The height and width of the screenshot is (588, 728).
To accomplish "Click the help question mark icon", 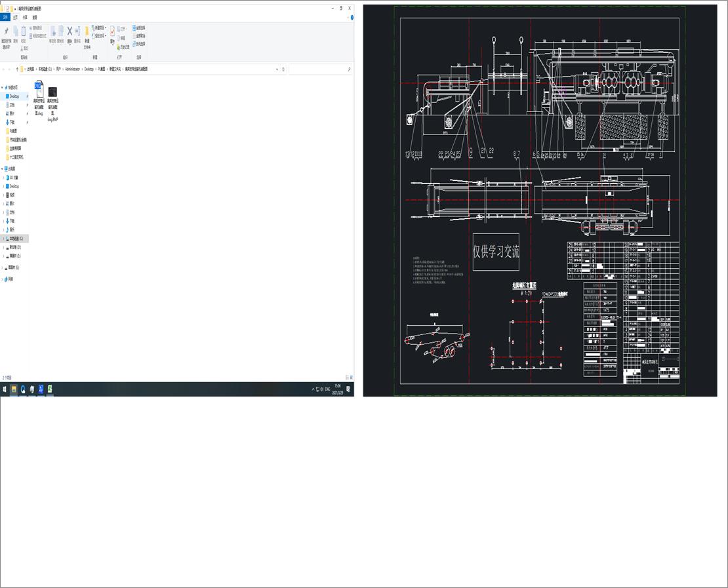I will tap(352, 17).
